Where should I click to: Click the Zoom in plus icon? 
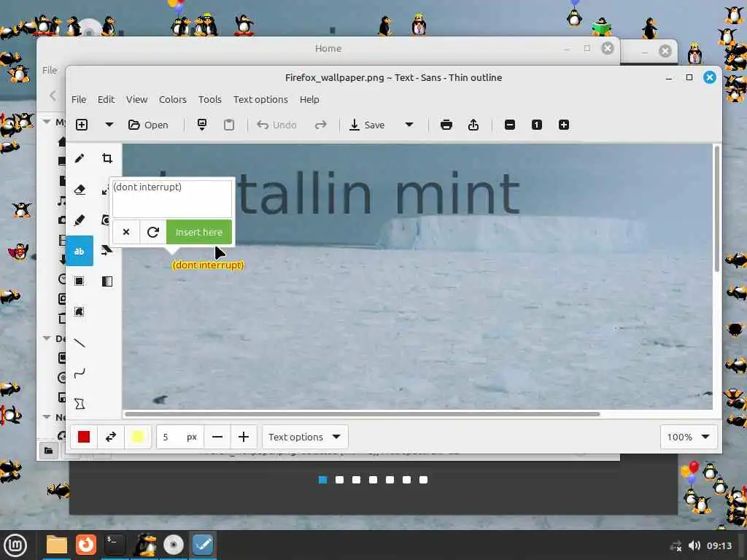click(564, 125)
